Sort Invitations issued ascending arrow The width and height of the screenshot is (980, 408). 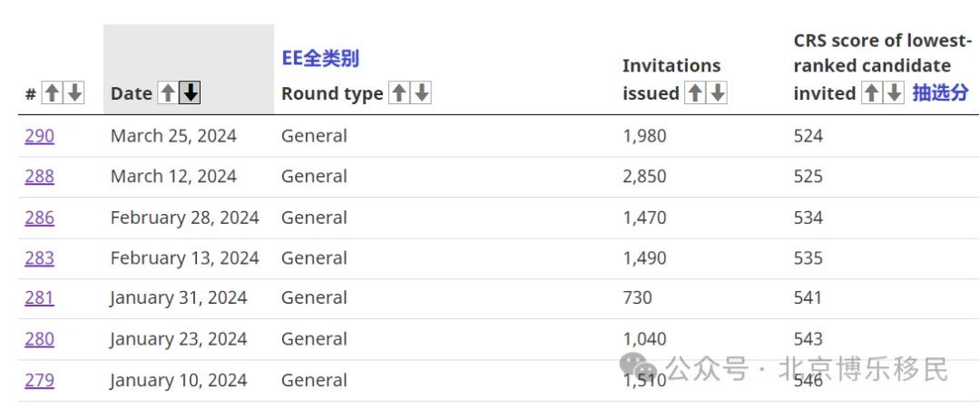coord(695,92)
